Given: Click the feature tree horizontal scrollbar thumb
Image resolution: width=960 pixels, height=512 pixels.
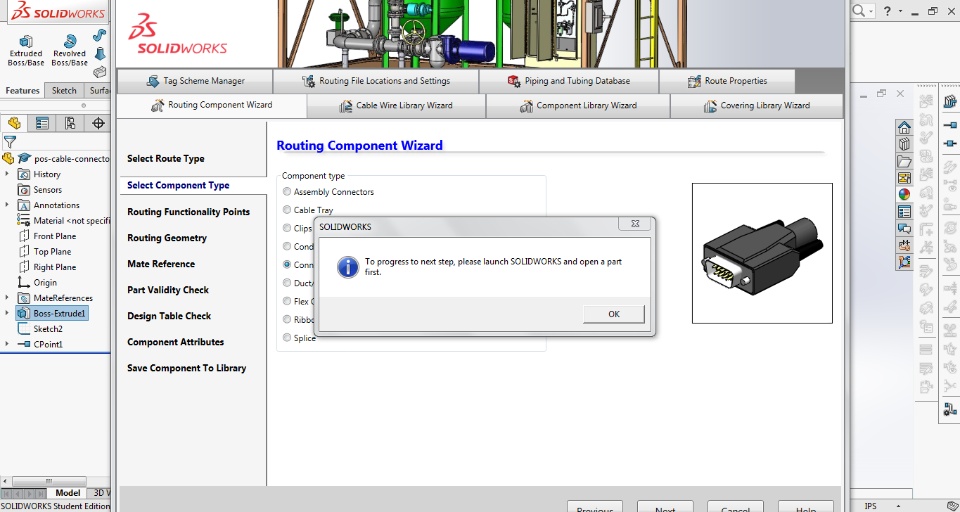Looking at the screenshot, I should tap(49, 481).
